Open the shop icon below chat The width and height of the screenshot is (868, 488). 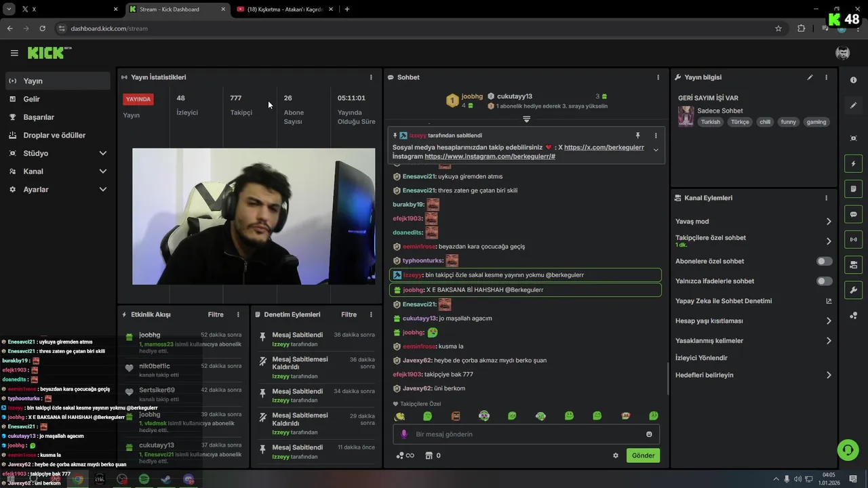pyautogui.click(x=429, y=455)
